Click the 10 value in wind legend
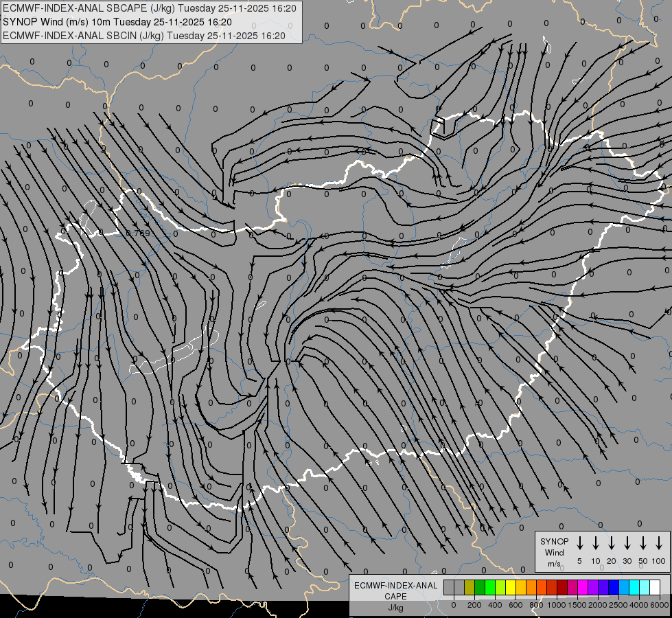Viewport: 672px width, 618px height. (596, 561)
